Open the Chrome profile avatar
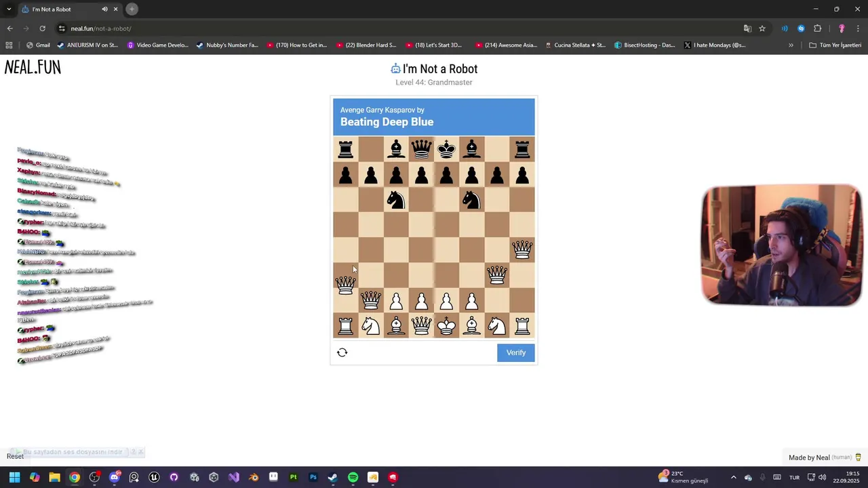The height and width of the screenshot is (488, 868). pos(842,28)
